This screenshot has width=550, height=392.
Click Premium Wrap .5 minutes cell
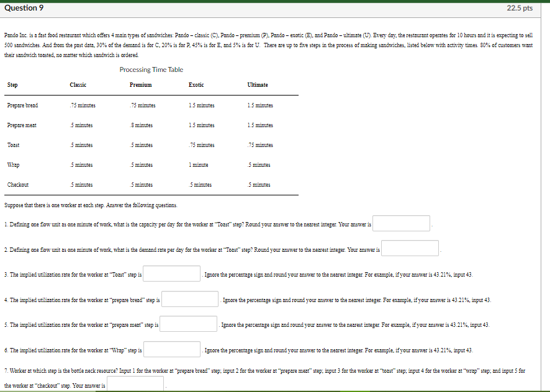pos(141,165)
